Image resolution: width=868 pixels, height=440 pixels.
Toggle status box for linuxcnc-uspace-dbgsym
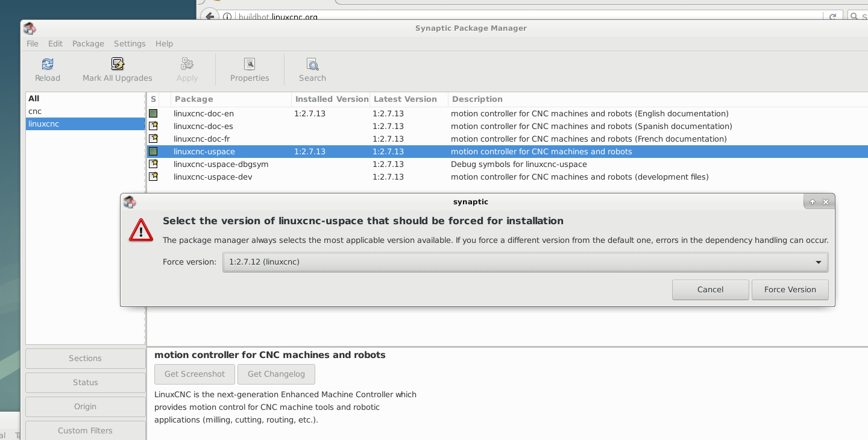[153, 164]
